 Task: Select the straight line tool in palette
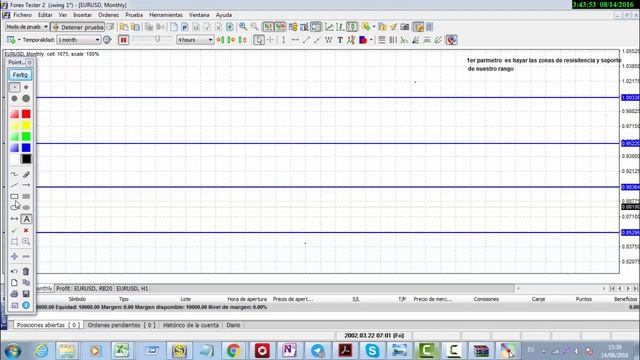(14, 185)
